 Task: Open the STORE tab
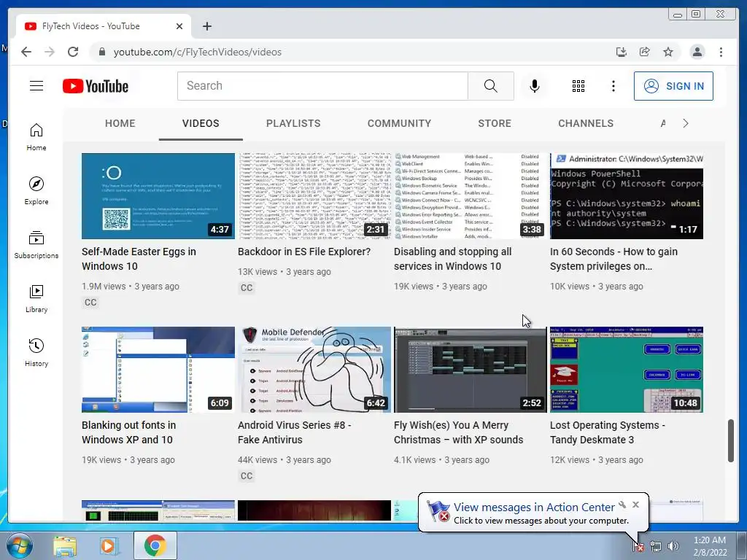[x=495, y=123]
